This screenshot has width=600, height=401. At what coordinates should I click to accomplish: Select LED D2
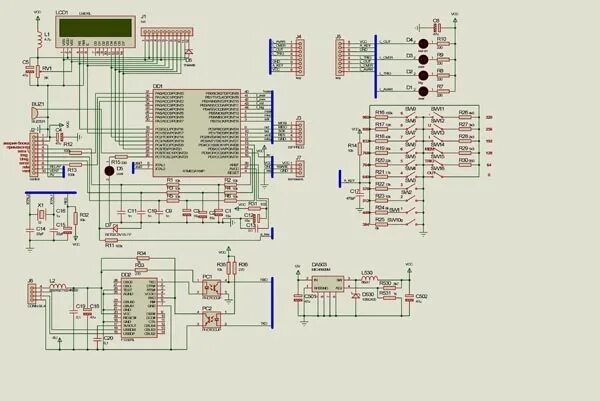coord(423,75)
